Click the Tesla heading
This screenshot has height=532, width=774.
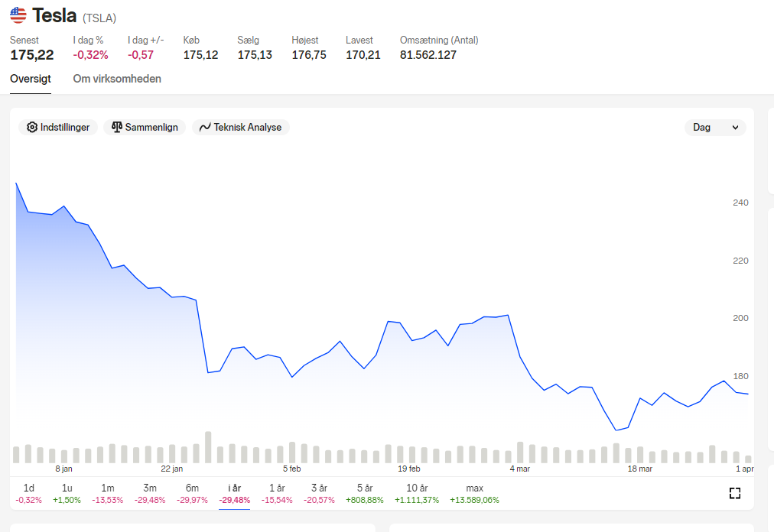click(54, 16)
